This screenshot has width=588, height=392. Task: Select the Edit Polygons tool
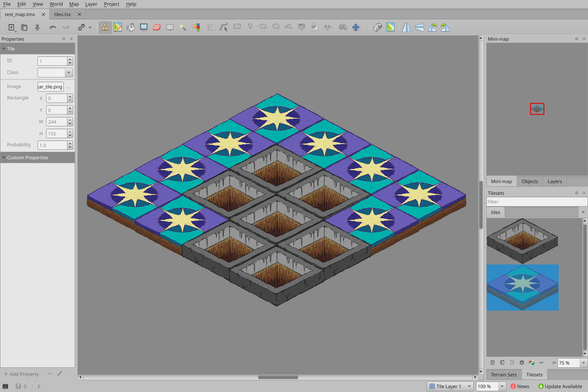tap(224, 27)
